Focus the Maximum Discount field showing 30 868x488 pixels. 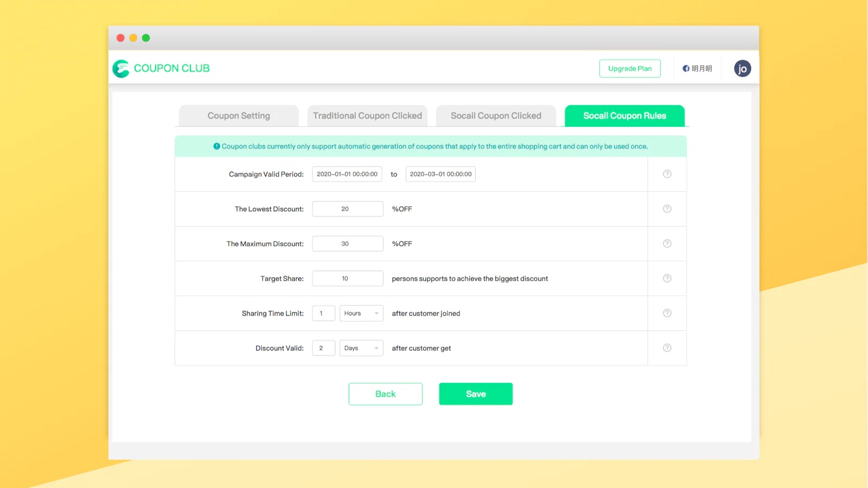tap(348, 243)
